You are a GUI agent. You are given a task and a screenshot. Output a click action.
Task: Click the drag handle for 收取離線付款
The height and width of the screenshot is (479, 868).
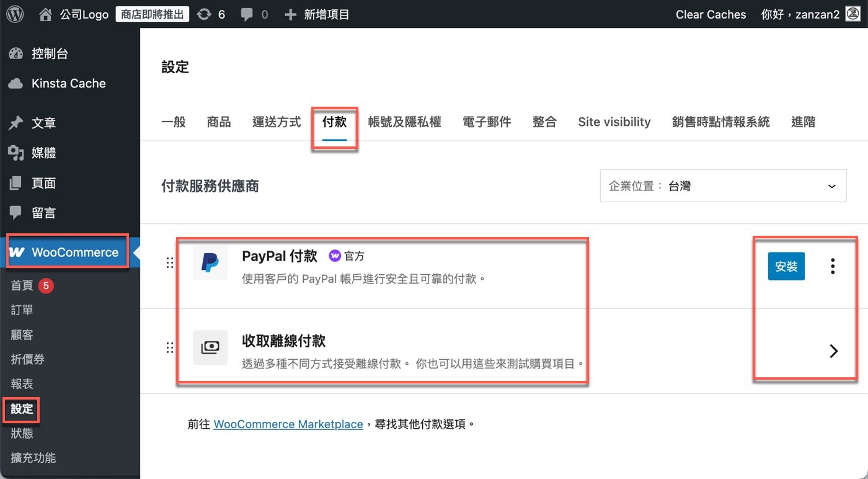pyautogui.click(x=170, y=348)
